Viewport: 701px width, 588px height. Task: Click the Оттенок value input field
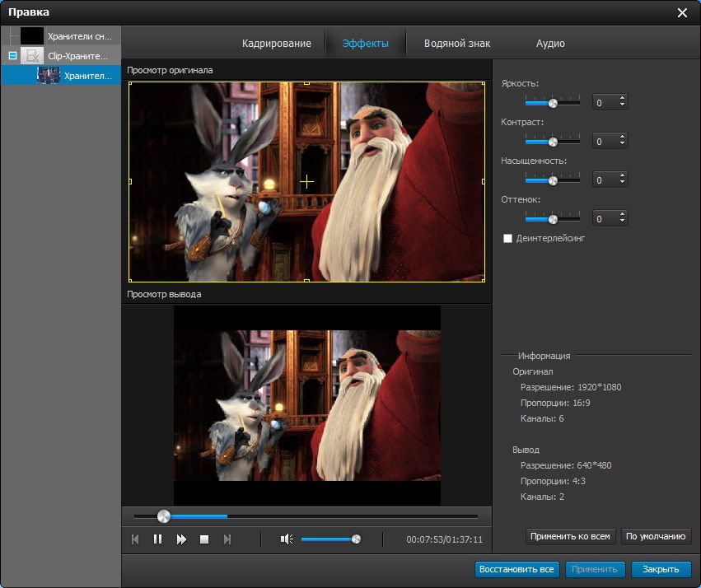[603, 219]
